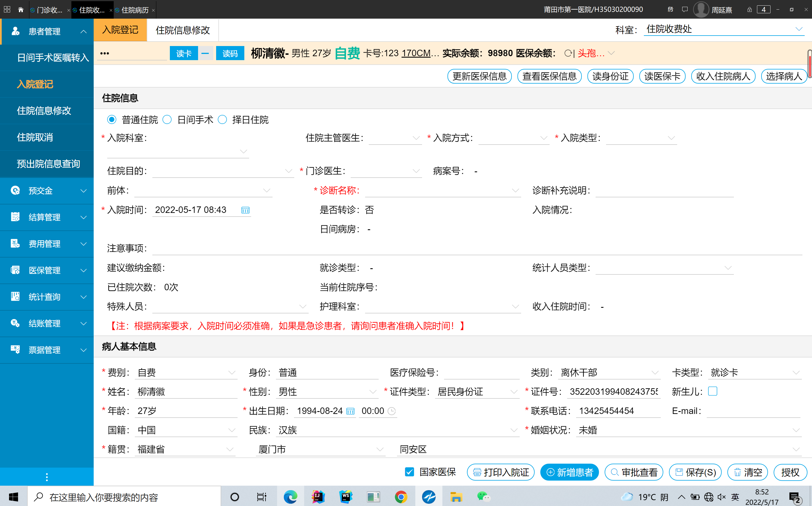This screenshot has width=812, height=506.
Task: Click the headset icon in title bar
Action: 670,9
